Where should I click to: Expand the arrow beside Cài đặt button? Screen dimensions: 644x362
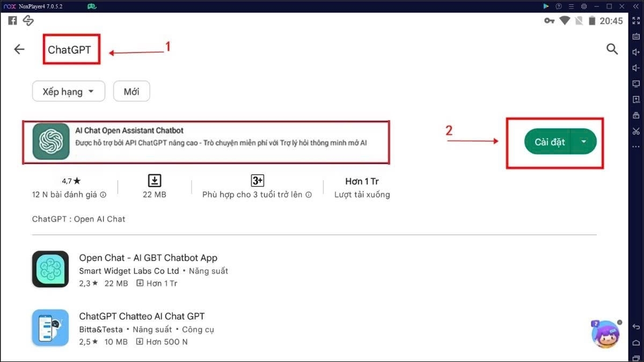[584, 142]
